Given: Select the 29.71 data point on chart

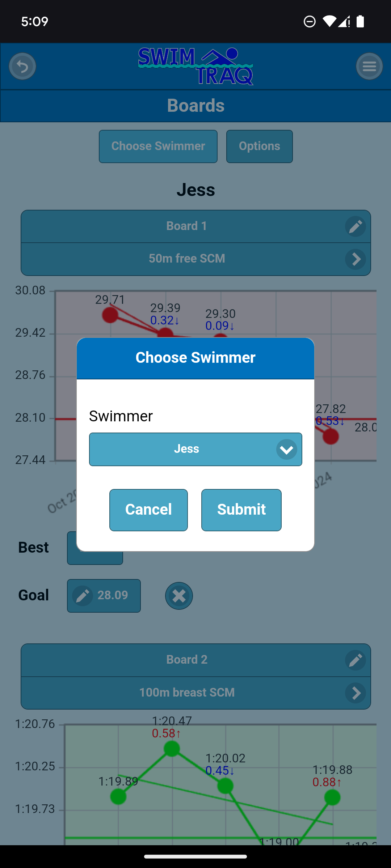Looking at the screenshot, I should pos(110,315).
